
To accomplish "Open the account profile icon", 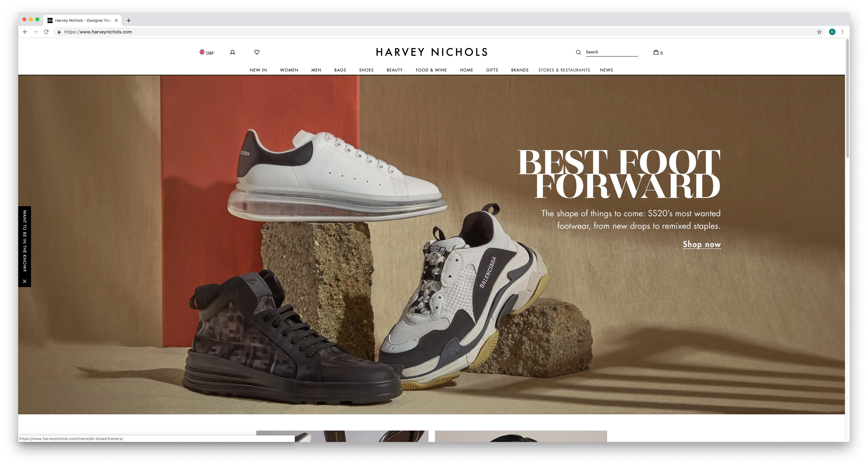I will 233,52.
